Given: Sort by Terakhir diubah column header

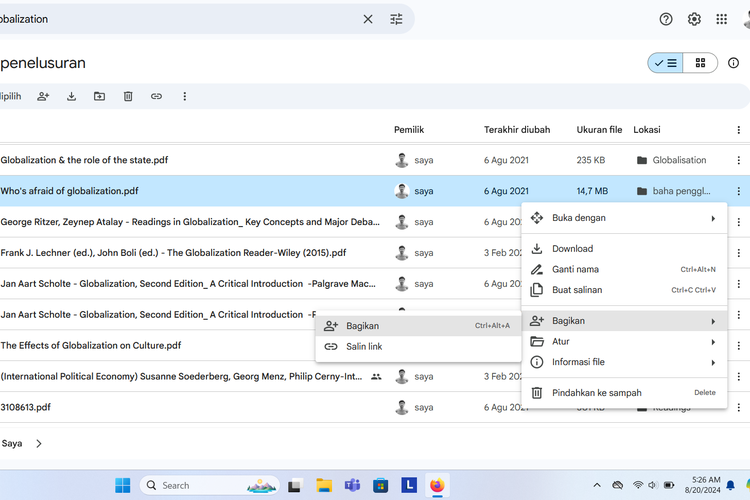Looking at the screenshot, I should click(517, 129).
